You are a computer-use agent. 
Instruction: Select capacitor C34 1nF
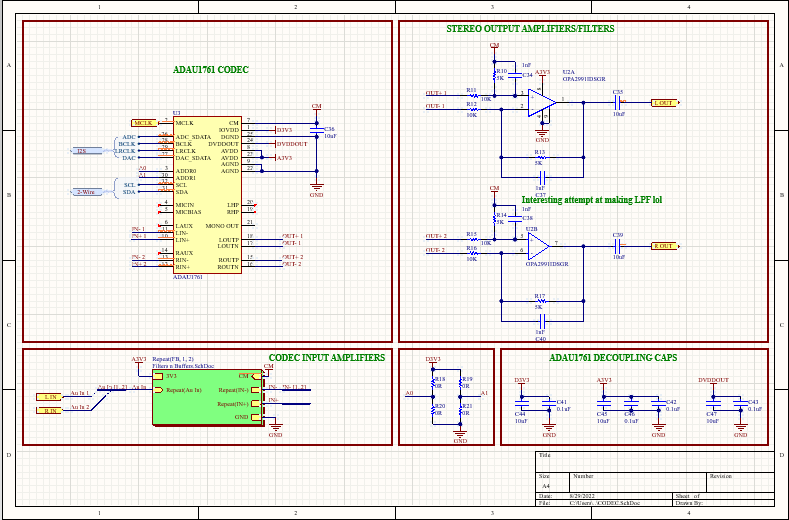(x=515, y=75)
